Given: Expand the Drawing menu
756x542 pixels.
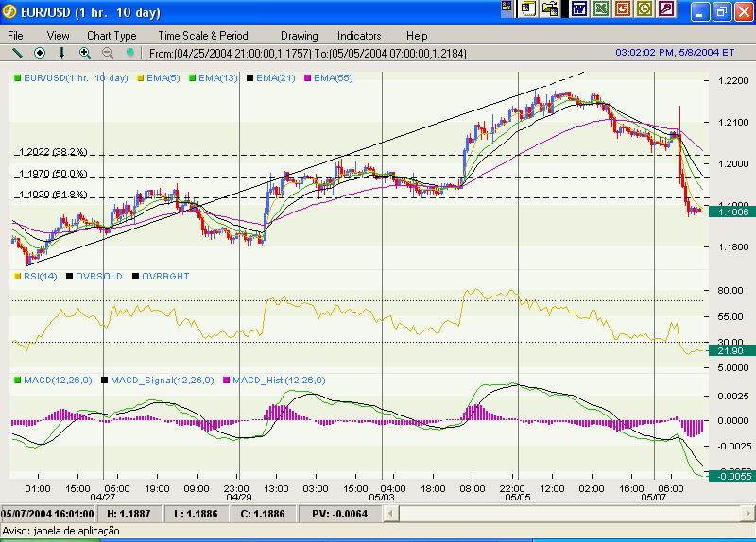Looking at the screenshot, I should click(x=299, y=35).
